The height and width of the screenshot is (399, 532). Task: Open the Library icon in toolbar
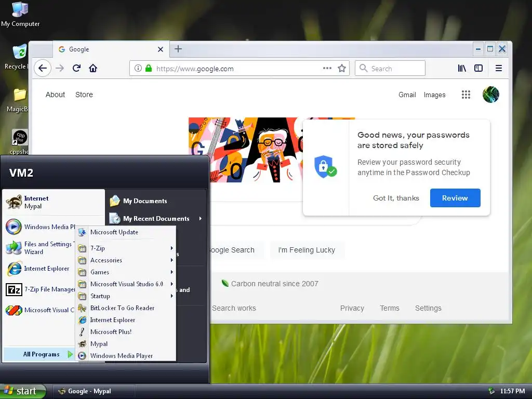click(x=462, y=68)
